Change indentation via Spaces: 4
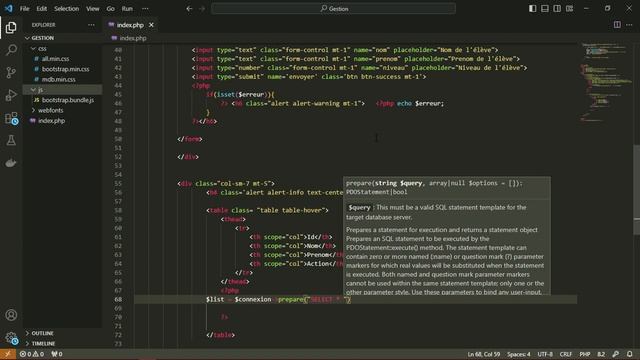This screenshot has width=640, height=360. 519,354
